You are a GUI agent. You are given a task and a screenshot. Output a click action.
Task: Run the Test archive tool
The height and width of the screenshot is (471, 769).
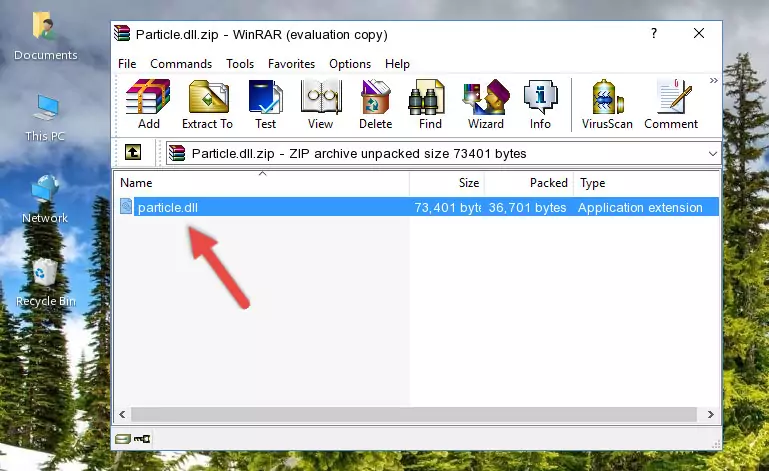265,105
